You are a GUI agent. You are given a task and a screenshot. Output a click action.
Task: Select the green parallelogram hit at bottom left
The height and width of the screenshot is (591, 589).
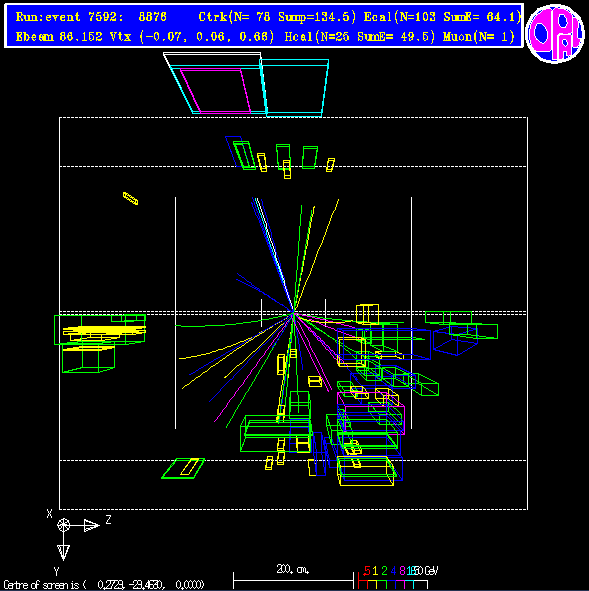(183, 468)
